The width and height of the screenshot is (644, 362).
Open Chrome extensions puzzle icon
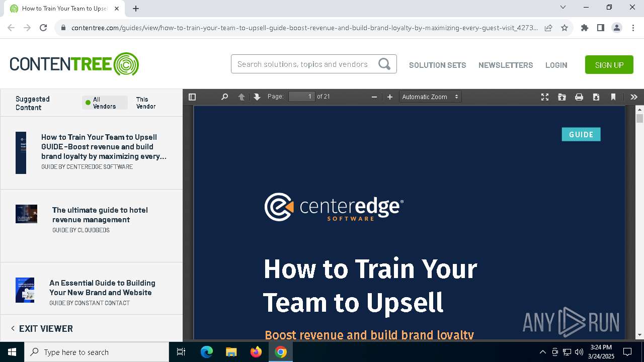pyautogui.click(x=584, y=28)
